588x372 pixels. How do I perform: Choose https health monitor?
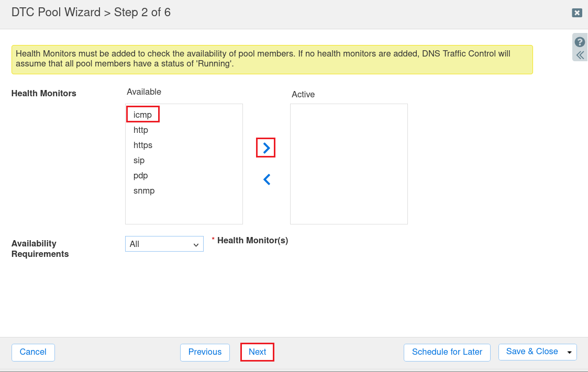tap(142, 145)
